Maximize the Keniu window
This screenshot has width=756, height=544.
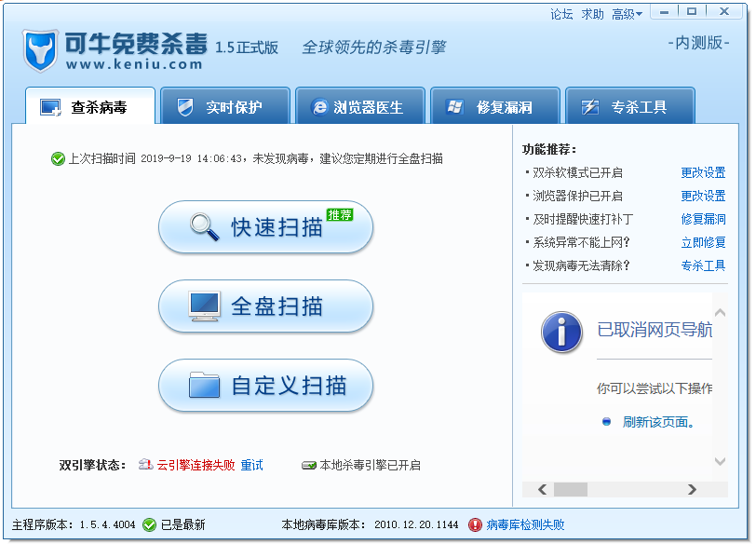692,11
